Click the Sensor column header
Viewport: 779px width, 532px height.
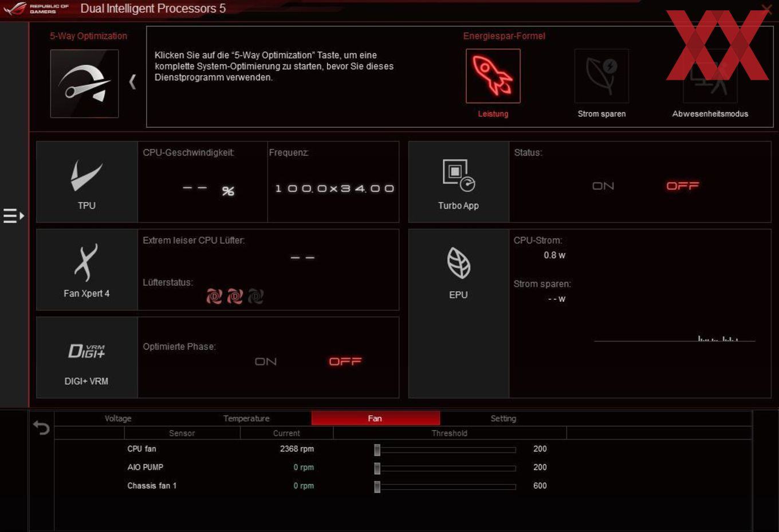(x=182, y=434)
